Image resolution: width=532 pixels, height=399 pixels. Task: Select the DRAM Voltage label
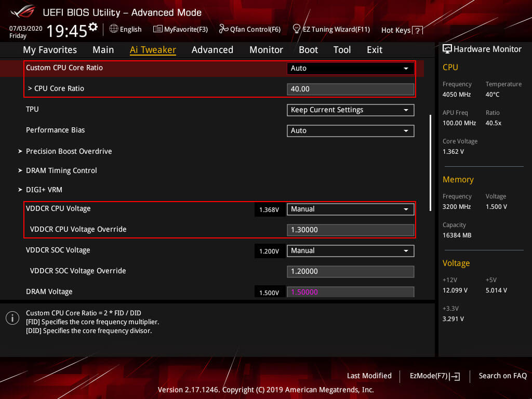point(49,291)
